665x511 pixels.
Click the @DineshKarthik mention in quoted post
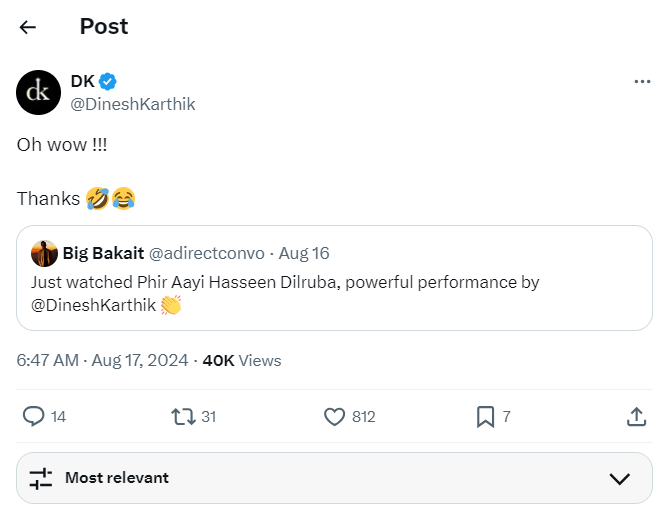93,305
